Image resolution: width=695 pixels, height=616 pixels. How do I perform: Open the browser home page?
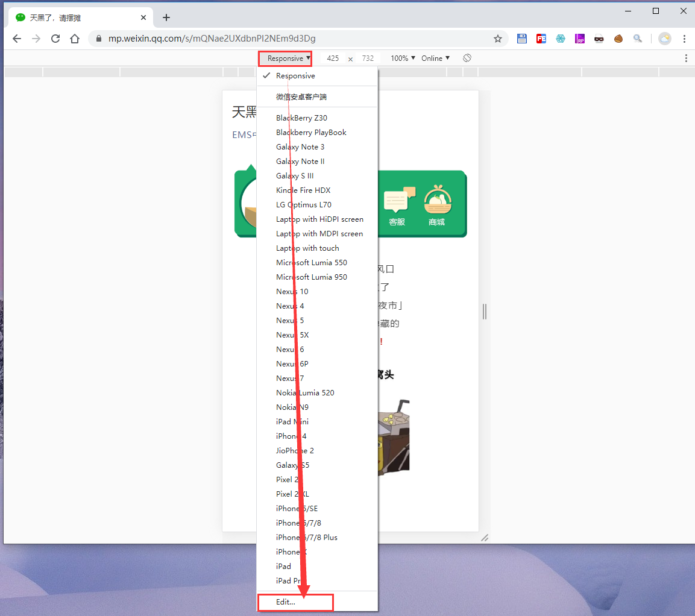click(x=75, y=39)
